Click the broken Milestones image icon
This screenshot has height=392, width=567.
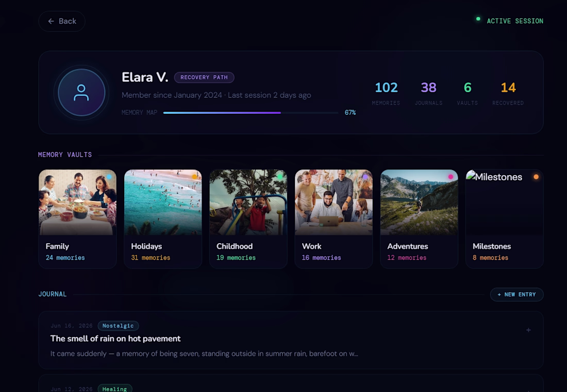point(471,175)
